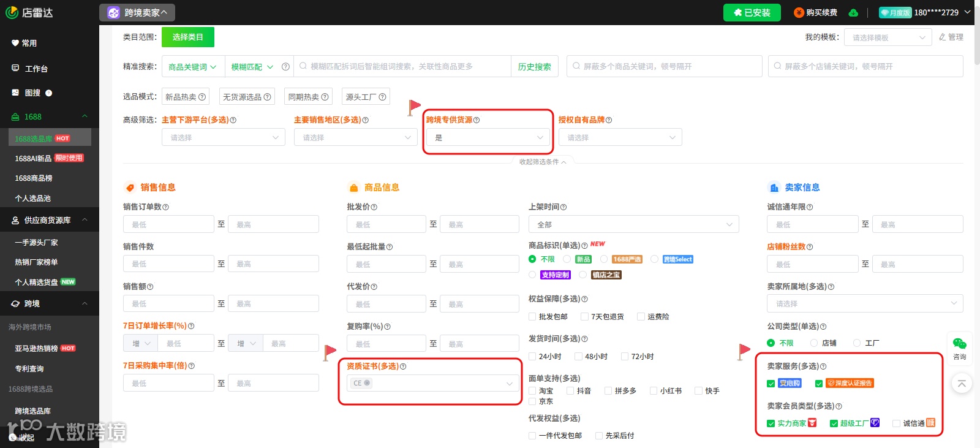Click the 历史搜索 button
Image resolution: width=980 pixels, height=448 pixels.
[534, 67]
